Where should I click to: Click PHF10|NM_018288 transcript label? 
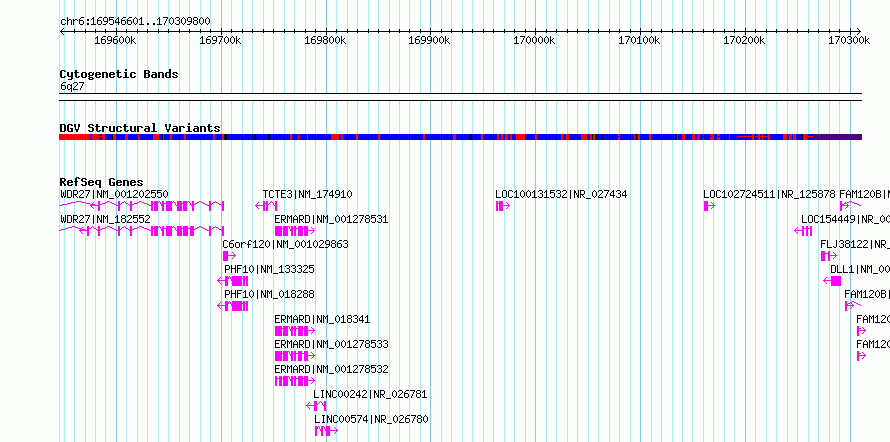point(269,294)
